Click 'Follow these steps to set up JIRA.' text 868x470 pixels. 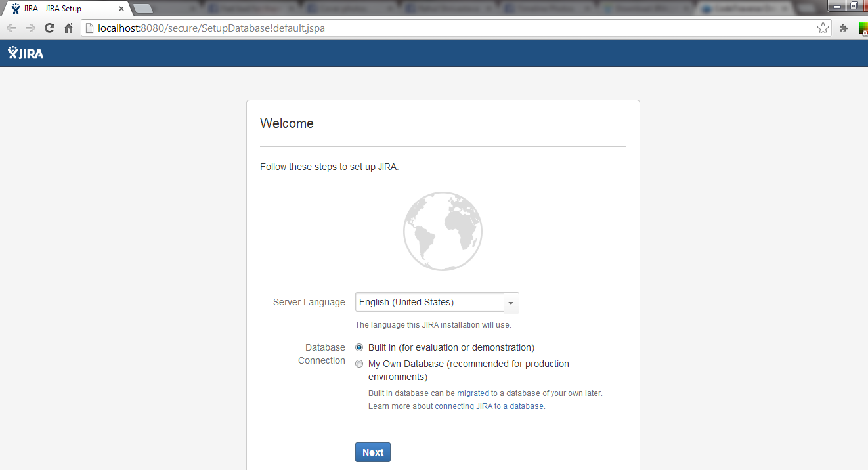pyautogui.click(x=330, y=167)
